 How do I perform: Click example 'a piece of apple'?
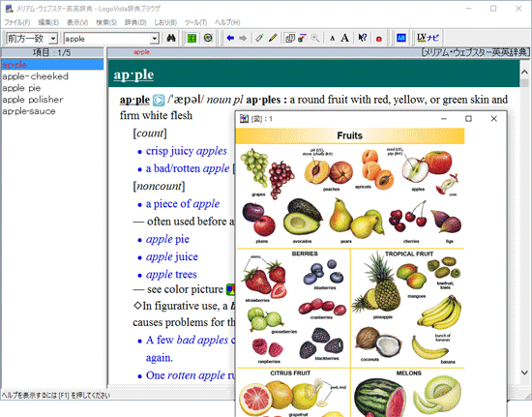point(183,204)
